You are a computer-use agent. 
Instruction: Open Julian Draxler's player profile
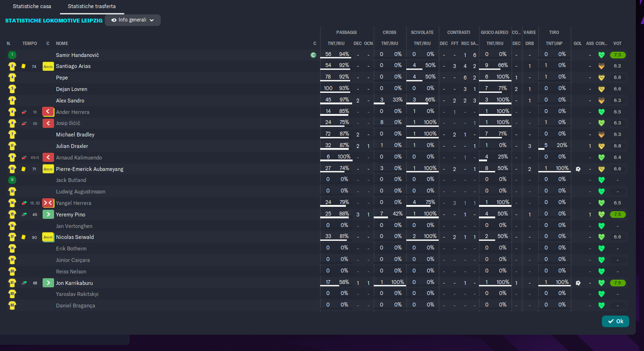pos(72,146)
